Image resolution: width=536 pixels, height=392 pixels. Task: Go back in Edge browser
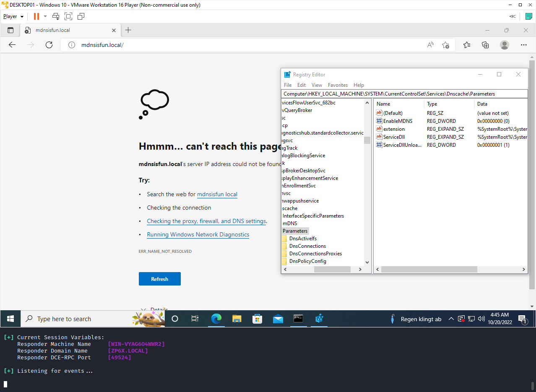(12, 45)
